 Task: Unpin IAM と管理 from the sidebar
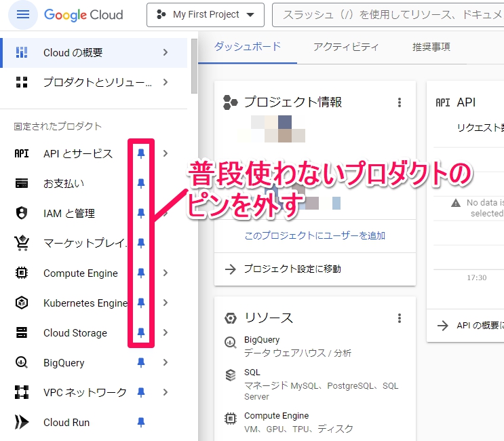tap(141, 213)
